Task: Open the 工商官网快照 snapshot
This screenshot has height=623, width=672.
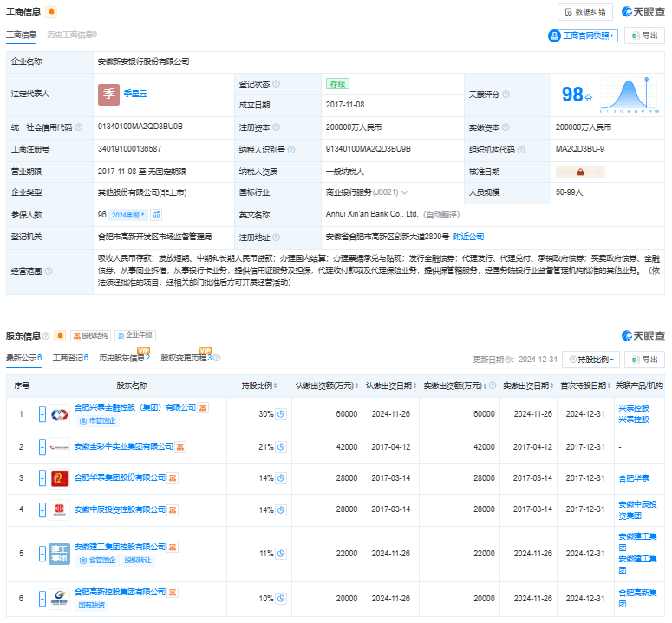Action: click(583, 36)
